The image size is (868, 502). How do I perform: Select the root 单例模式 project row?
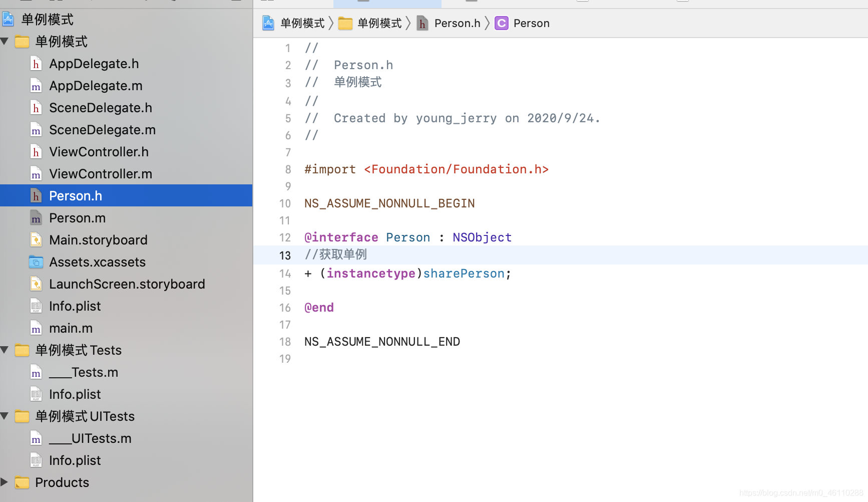126,20
